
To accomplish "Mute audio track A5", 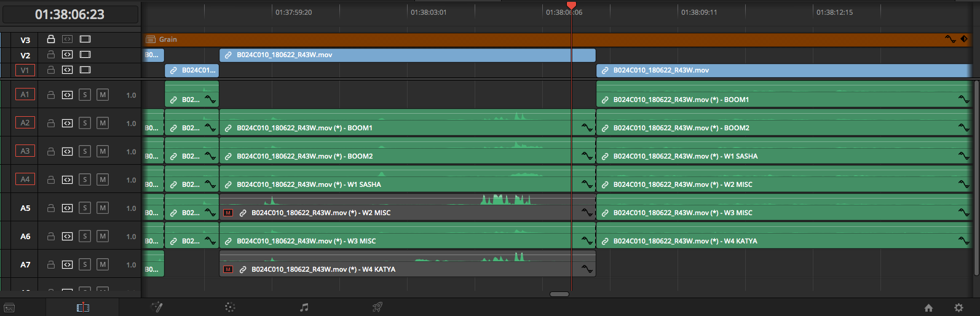I will (x=103, y=208).
